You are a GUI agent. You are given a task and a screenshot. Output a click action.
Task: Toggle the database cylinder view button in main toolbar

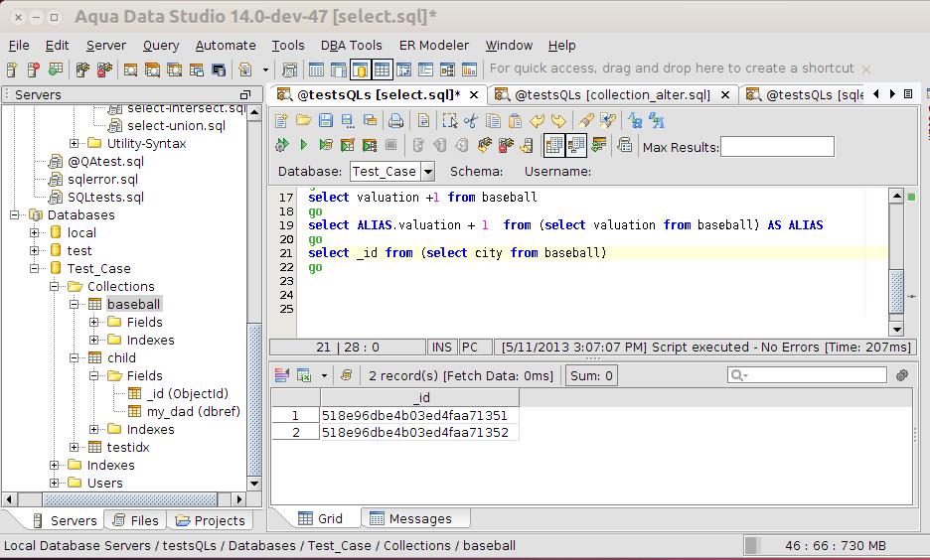coord(360,70)
